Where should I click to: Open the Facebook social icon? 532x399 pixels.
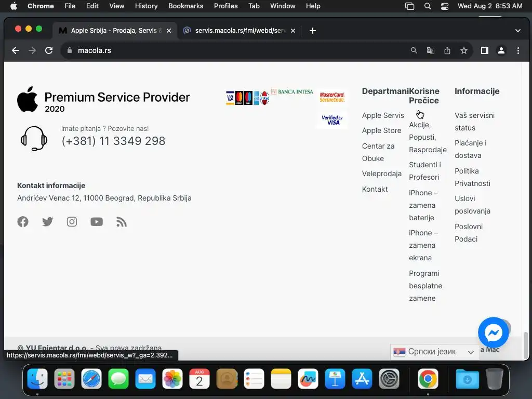tap(23, 222)
